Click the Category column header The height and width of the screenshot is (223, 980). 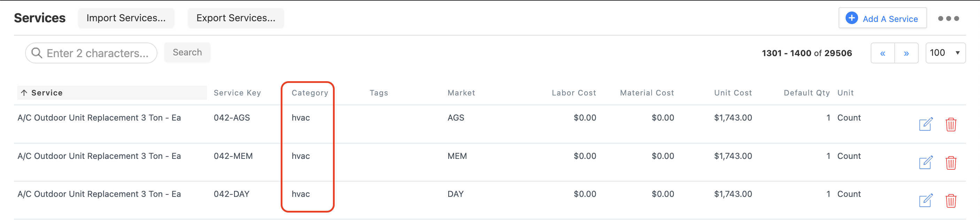(x=310, y=93)
